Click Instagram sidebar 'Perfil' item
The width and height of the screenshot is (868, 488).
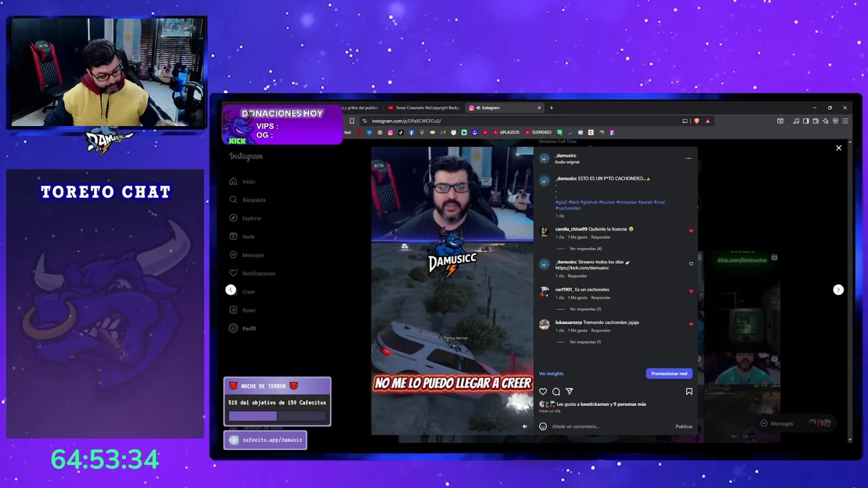coord(242,328)
